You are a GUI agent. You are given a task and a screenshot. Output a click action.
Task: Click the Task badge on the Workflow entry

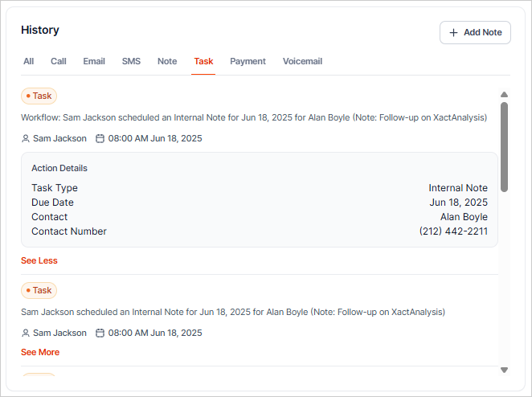(x=39, y=96)
